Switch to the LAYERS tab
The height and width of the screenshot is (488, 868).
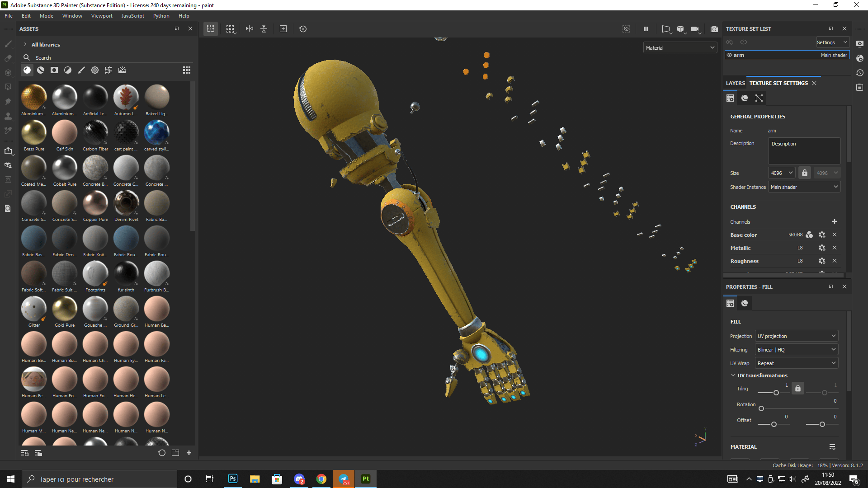[x=735, y=83]
